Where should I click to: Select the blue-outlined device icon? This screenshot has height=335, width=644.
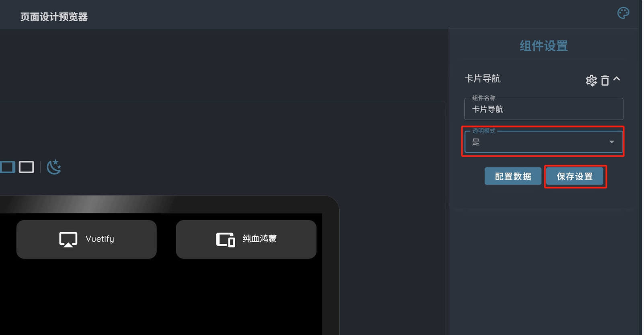tap(7, 167)
